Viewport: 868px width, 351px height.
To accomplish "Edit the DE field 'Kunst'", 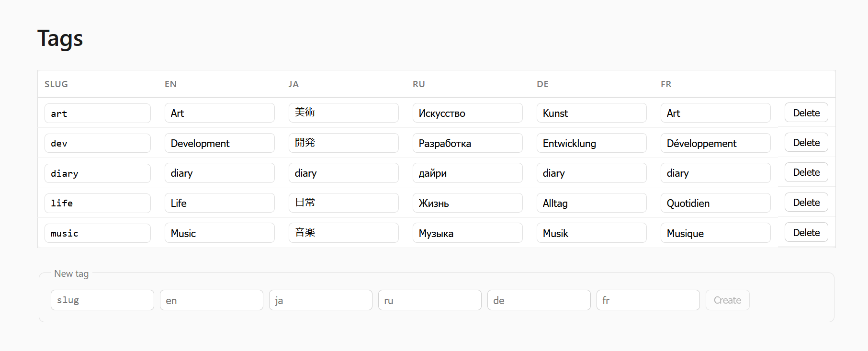I will [592, 113].
